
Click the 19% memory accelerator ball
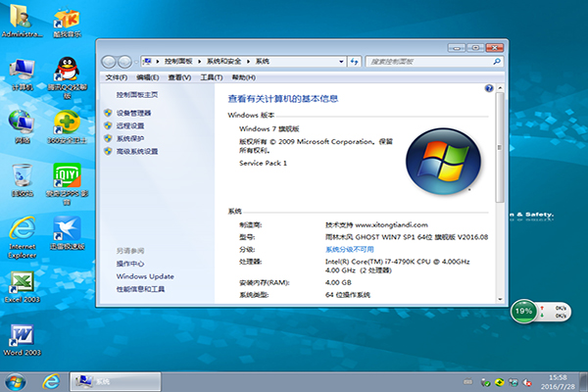pos(524,311)
